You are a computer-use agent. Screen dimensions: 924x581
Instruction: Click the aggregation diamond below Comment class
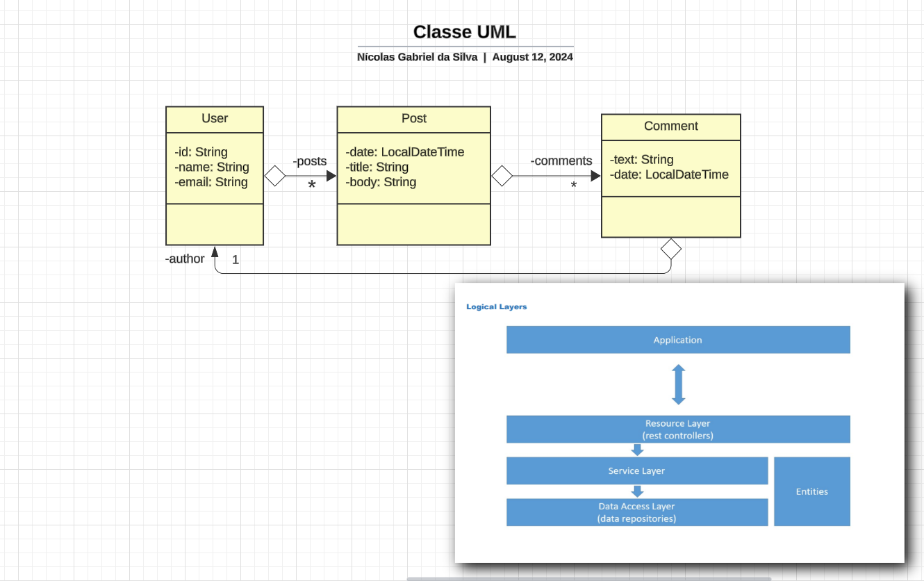[x=671, y=249]
